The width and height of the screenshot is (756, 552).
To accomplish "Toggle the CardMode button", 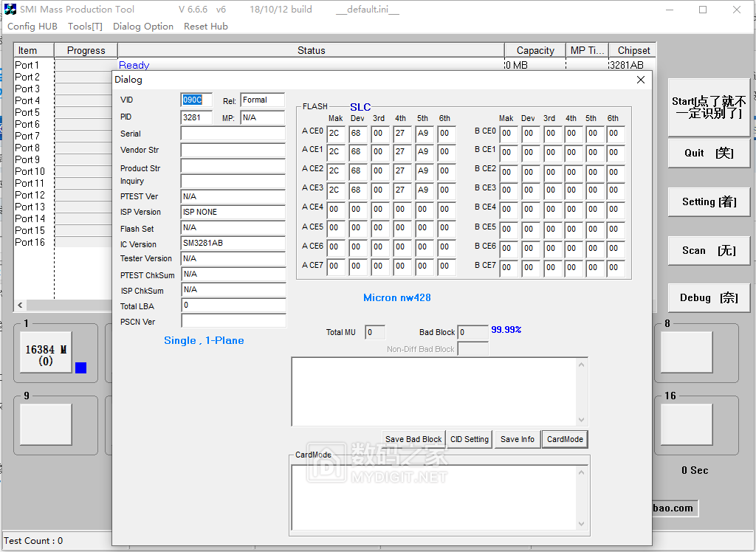I will coord(565,439).
